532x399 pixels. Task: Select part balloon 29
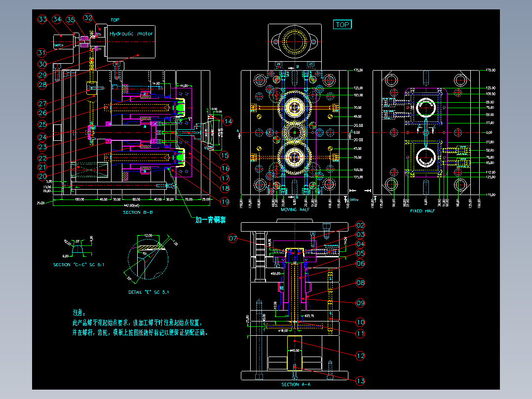click(x=42, y=75)
